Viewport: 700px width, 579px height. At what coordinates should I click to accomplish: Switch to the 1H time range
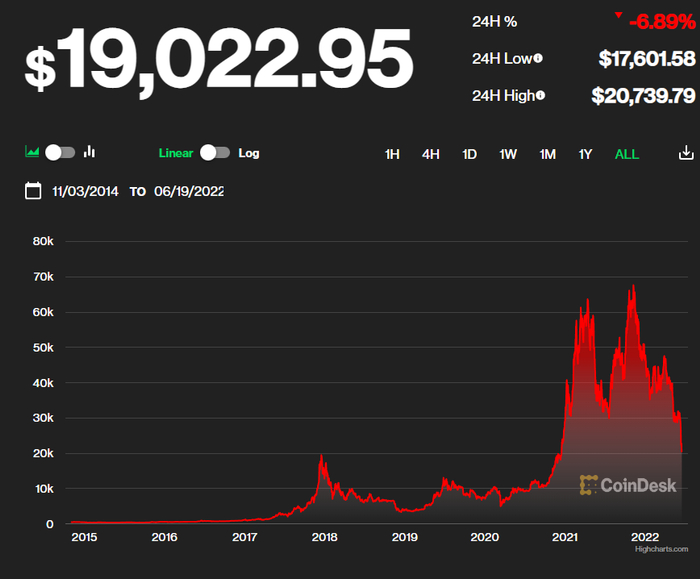tap(392, 154)
